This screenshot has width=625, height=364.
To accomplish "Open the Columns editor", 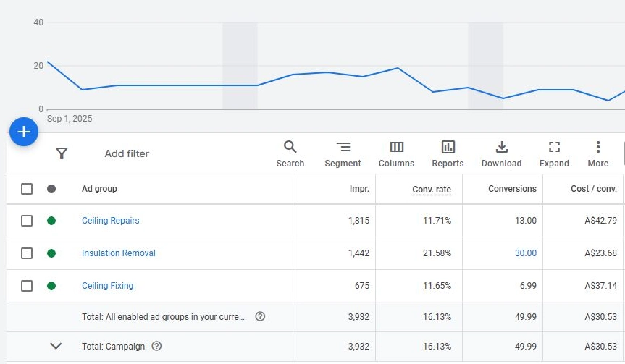I will point(396,153).
